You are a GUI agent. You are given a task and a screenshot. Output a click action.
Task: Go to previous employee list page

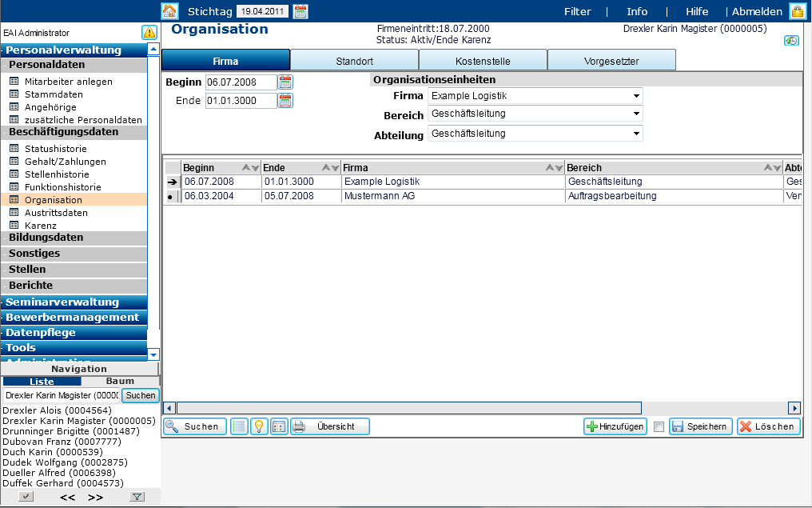[x=67, y=497]
